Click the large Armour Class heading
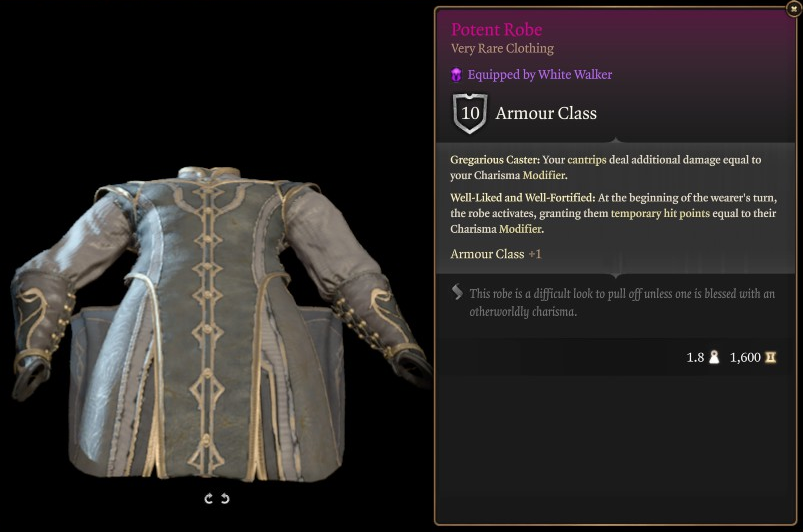Image resolution: width=803 pixels, height=532 pixels. click(x=546, y=113)
